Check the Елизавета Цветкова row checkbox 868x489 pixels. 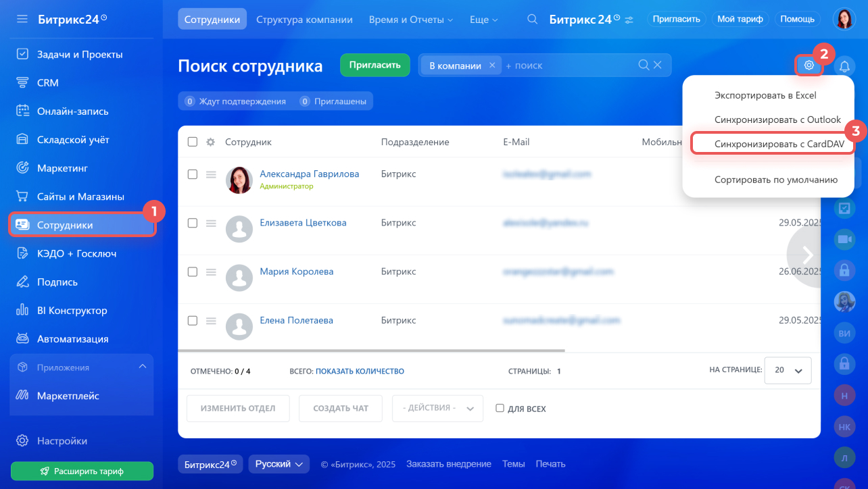pos(193,223)
